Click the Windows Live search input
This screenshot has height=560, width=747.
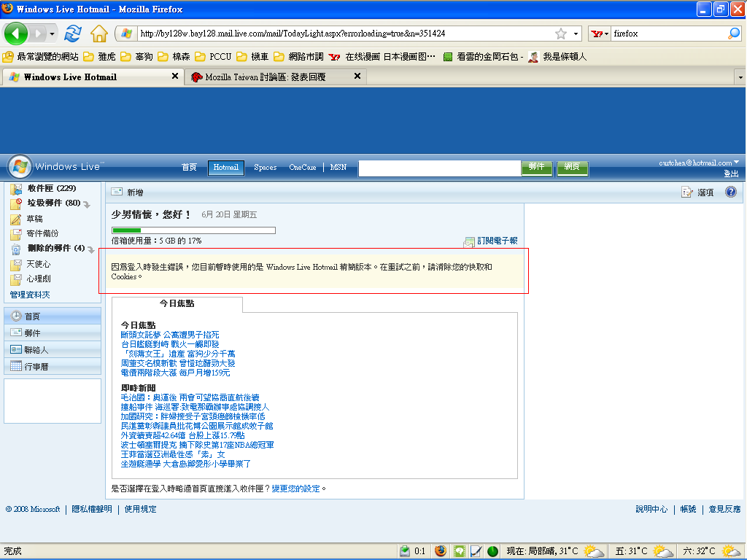point(439,168)
